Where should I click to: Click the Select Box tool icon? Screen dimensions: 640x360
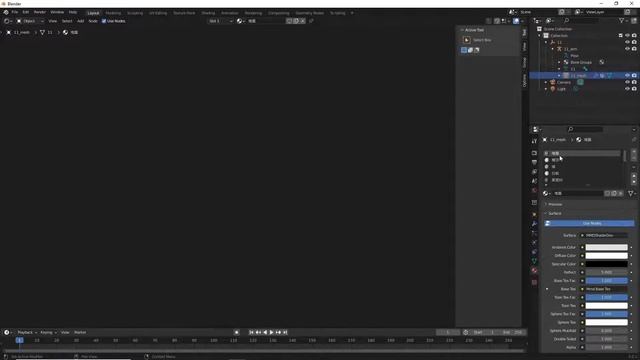[467, 40]
